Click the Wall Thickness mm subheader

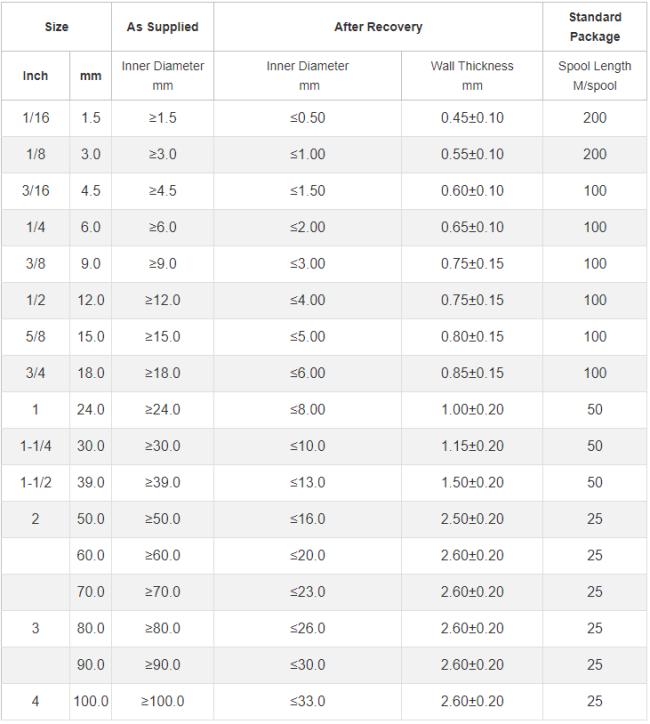point(472,76)
